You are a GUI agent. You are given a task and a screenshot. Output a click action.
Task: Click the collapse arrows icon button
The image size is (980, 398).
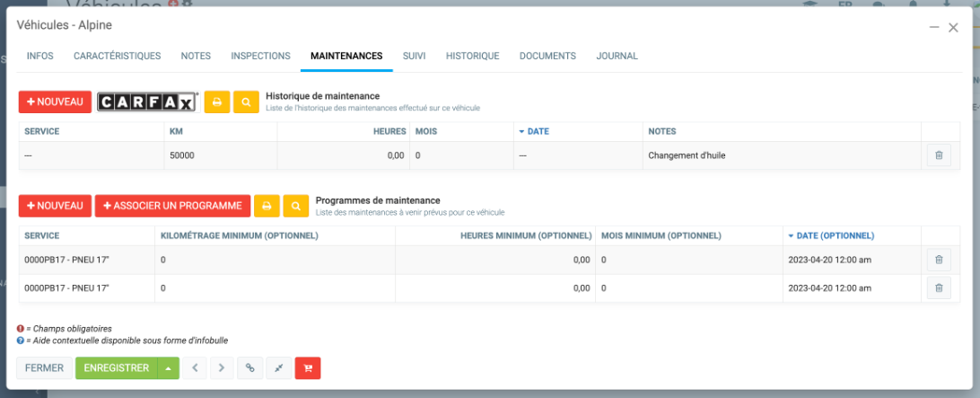tap(279, 367)
